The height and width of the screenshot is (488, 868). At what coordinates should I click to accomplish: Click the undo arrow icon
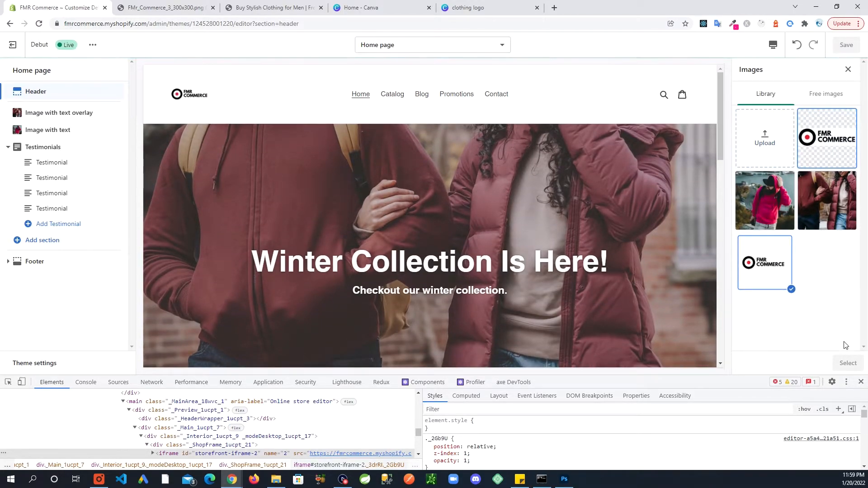(x=797, y=45)
